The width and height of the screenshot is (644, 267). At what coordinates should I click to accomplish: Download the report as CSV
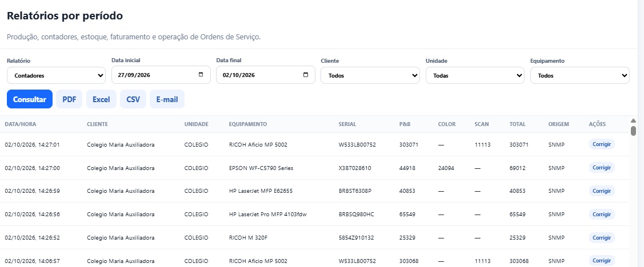pos(133,99)
